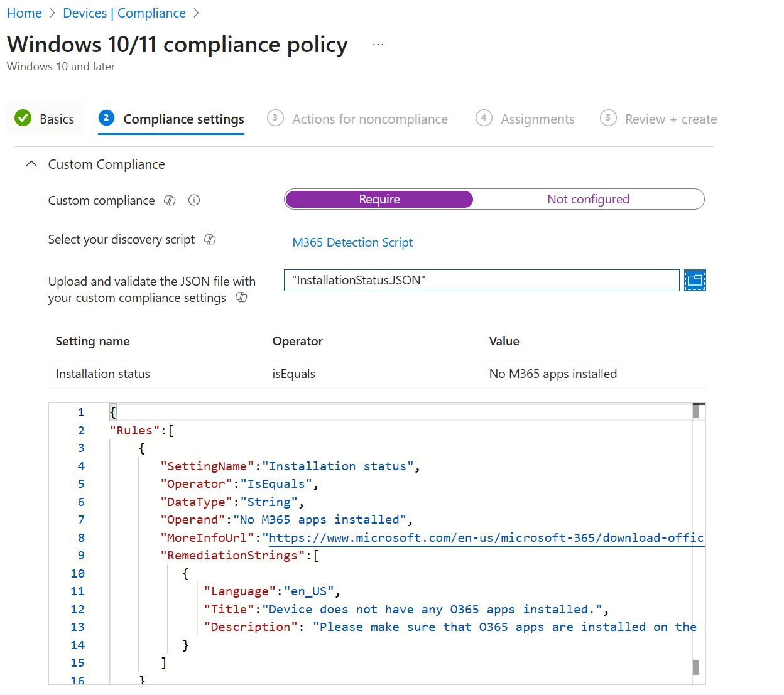
Task: Follow the MoreInfoUrl microsoft.com link
Action: tap(487, 537)
